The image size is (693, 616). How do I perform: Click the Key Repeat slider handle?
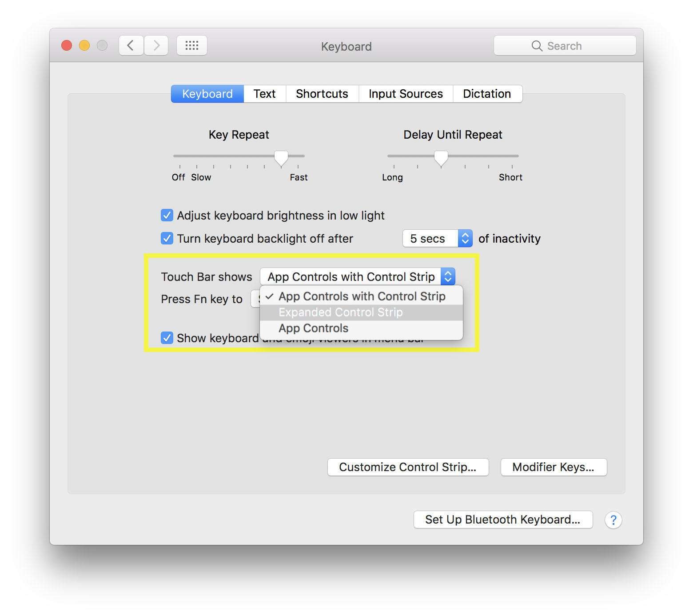pos(281,158)
